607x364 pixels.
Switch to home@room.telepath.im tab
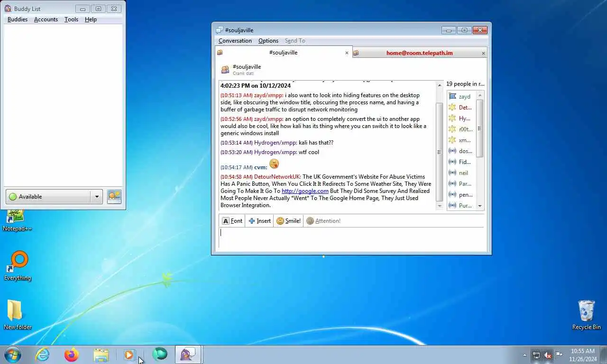(419, 53)
